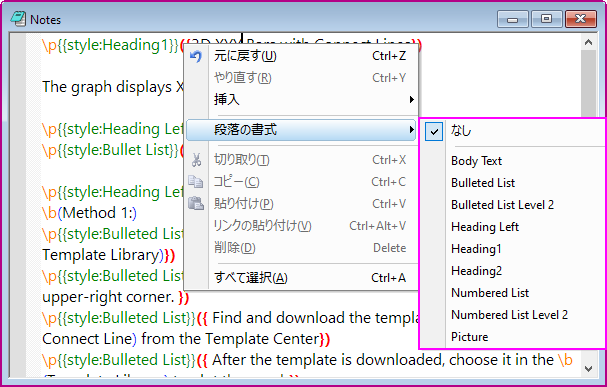The height and width of the screenshot is (387, 607).
Task: Apply the Bulleted List paragraph style
Action: tap(513, 183)
